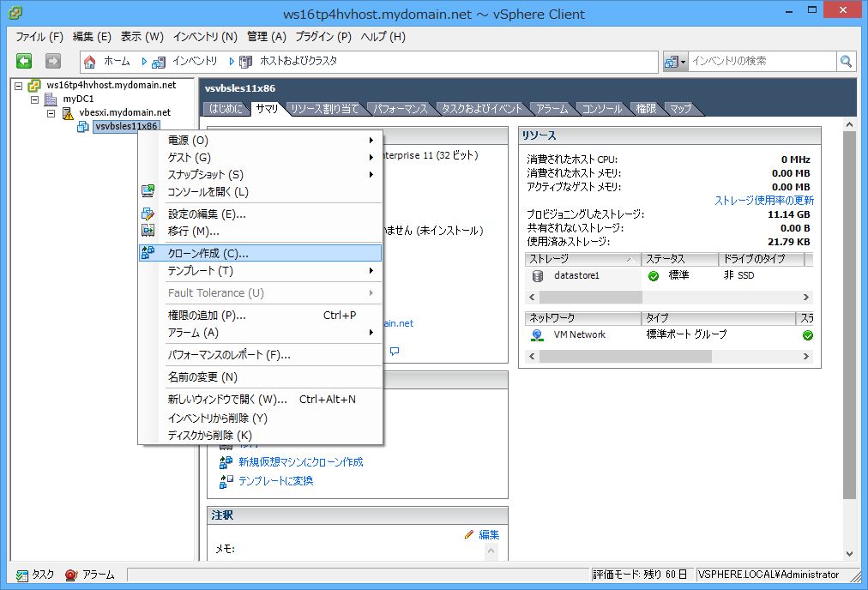Viewport: 868px width, 590px height.
Task: Click inside the インベントリの検索 search field
Action: pyautogui.click(x=762, y=62)
